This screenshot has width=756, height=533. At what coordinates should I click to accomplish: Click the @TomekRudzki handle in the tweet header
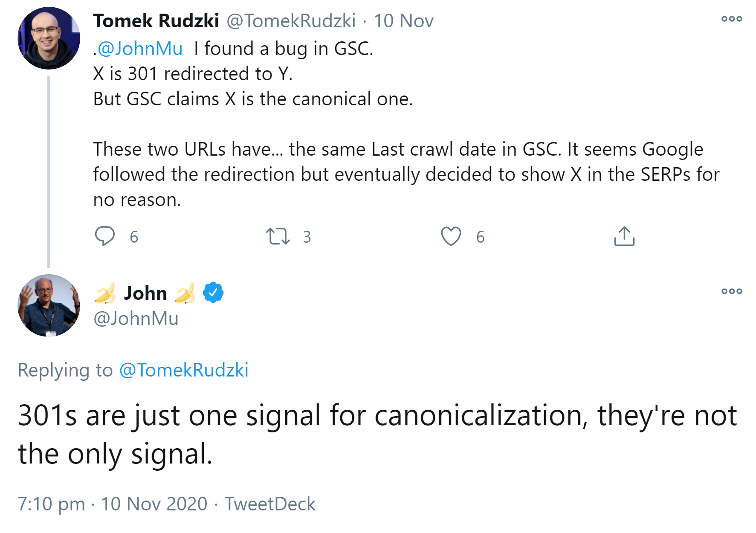pos(291,21)
